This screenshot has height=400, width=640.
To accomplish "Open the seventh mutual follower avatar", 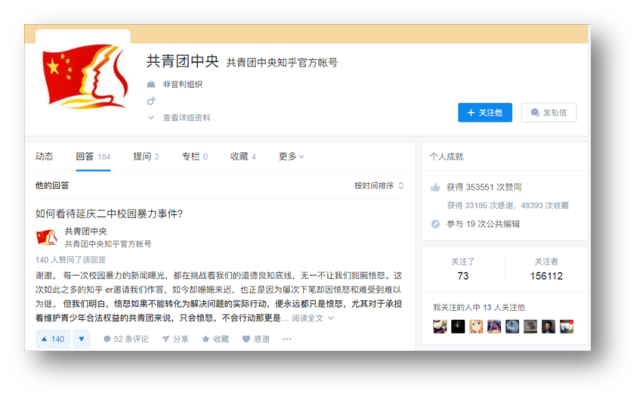I will coord(548,326).
